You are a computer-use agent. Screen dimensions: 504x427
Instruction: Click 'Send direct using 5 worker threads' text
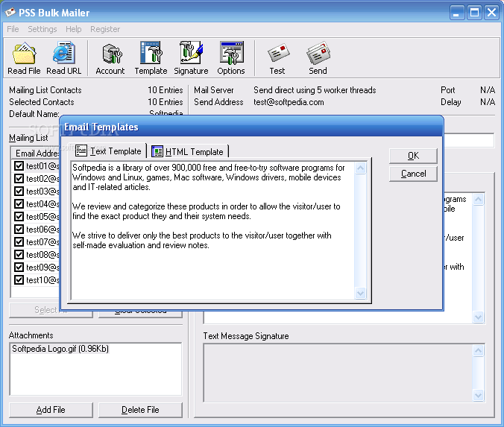315,90
